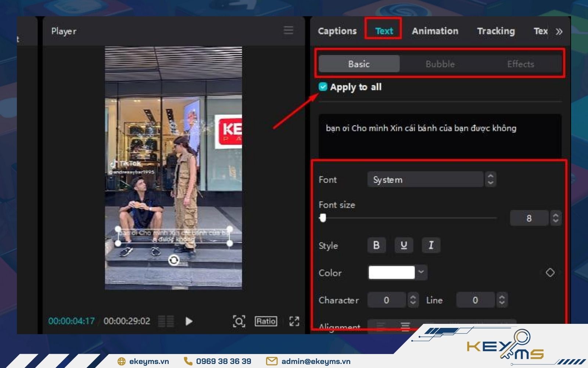
Task: Expand the text color dropdown arrow
Action: [422, 272]
